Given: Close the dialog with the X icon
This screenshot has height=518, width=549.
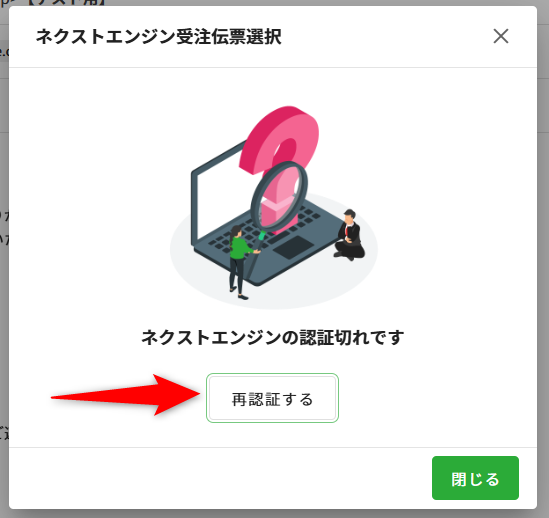Looking at the screenshot, I should 501,36.
